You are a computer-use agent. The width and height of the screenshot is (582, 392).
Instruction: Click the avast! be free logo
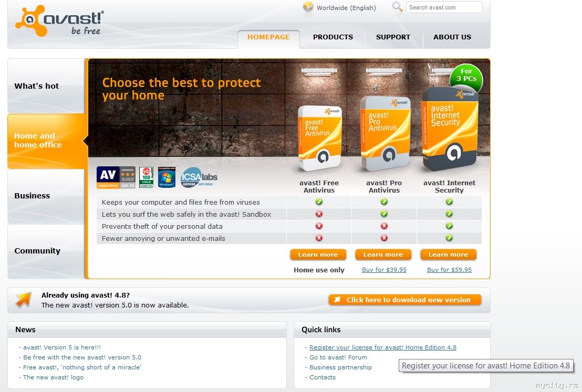coord(59,21)
